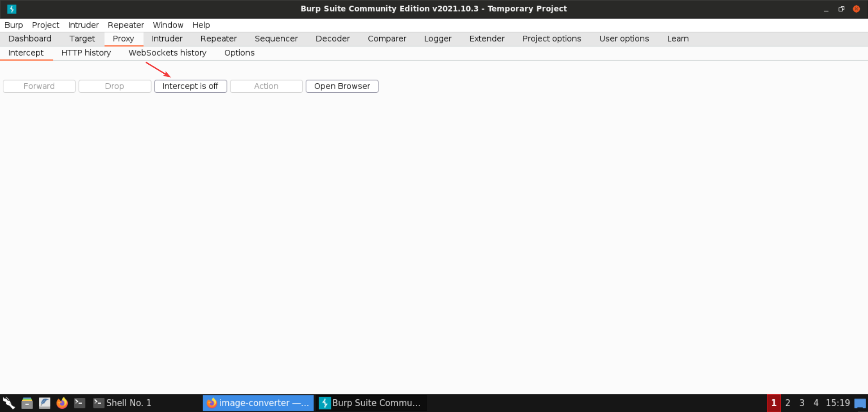Viewport: 868px width, 412px height.
Task: Open the Help menu
Action: (x=201, y=25)
